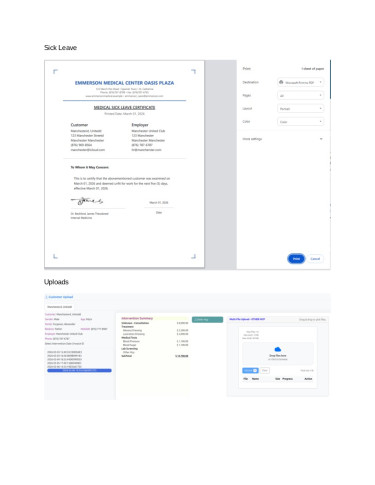
Task: Click the Cancel button in print dialog
Action: pyautogui.click(x=315, y=259)
